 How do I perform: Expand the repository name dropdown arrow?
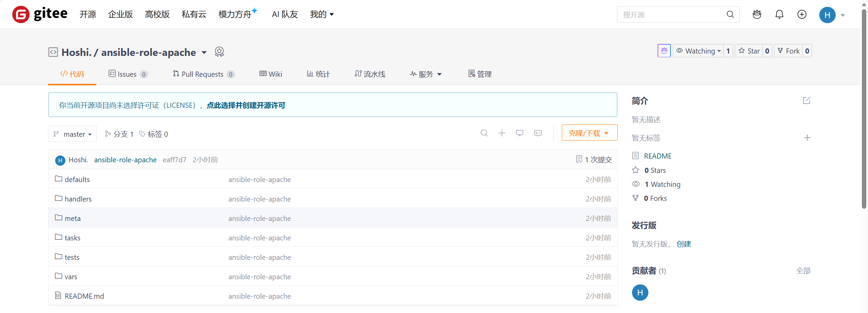(x=204, y=52)
